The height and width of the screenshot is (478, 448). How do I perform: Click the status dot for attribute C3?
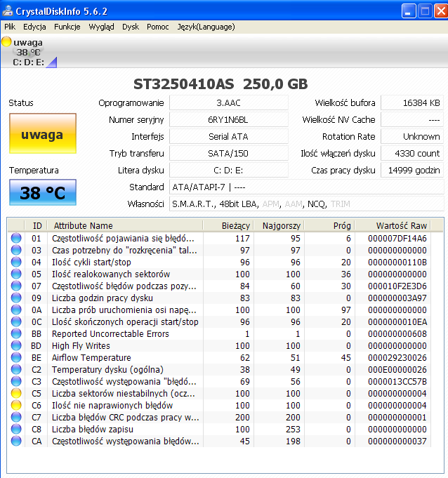[x=16, y=381]
